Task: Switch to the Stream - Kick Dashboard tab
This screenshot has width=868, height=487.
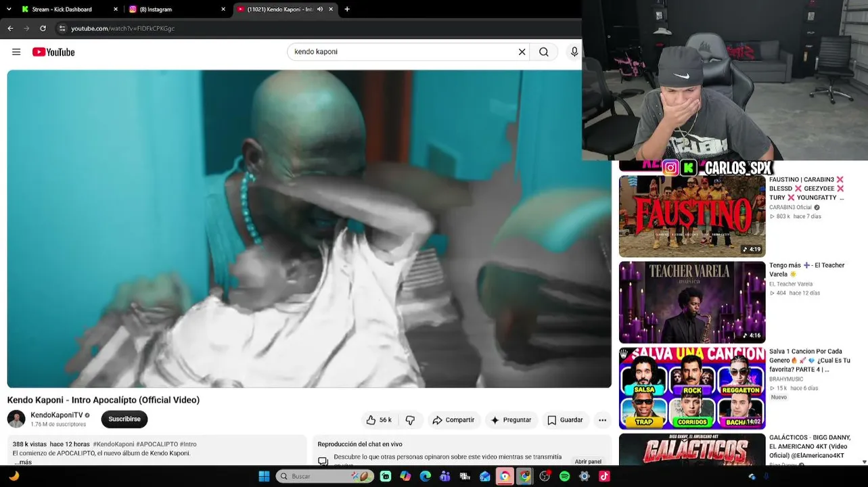Action: coord(70,9)
